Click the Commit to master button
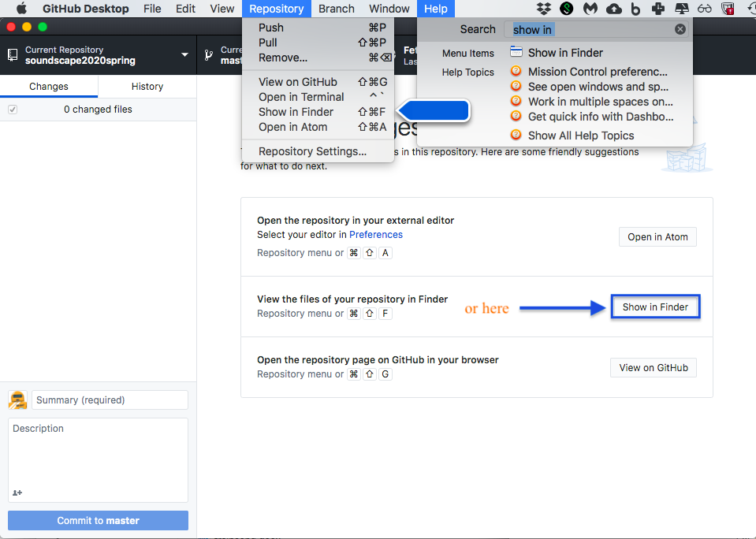The height and width of the screenshot is (539, 756). click(x=98, y=520)
